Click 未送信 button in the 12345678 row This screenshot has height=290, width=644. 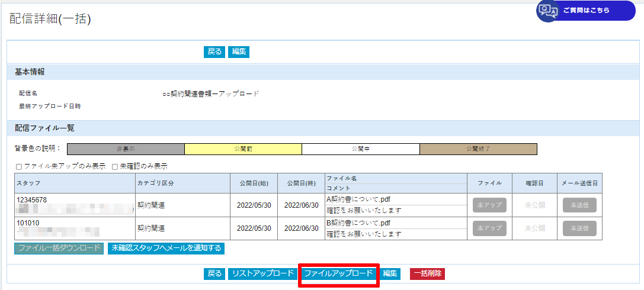coord(579,205)
